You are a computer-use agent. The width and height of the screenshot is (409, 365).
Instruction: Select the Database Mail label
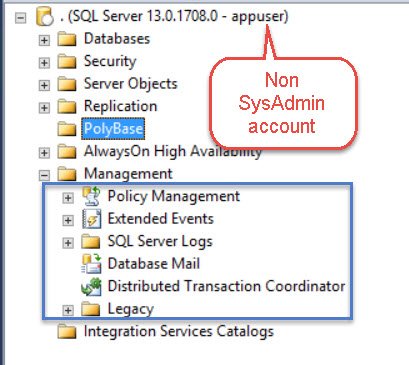tap(154, 264)
